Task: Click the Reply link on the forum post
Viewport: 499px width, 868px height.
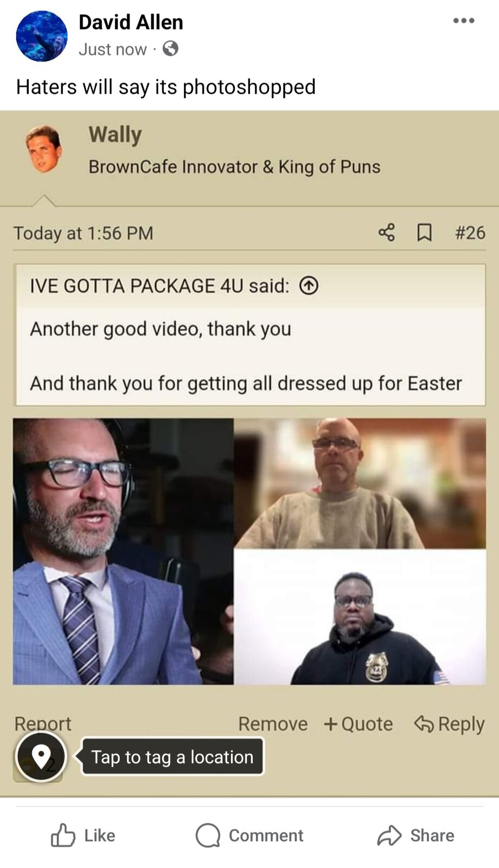Action: [x=449, y=724]
